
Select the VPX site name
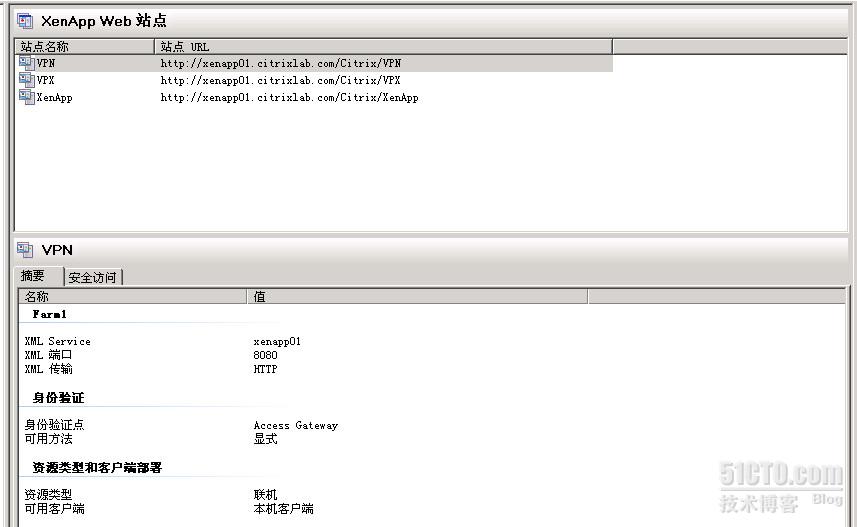tap(46, 80)
